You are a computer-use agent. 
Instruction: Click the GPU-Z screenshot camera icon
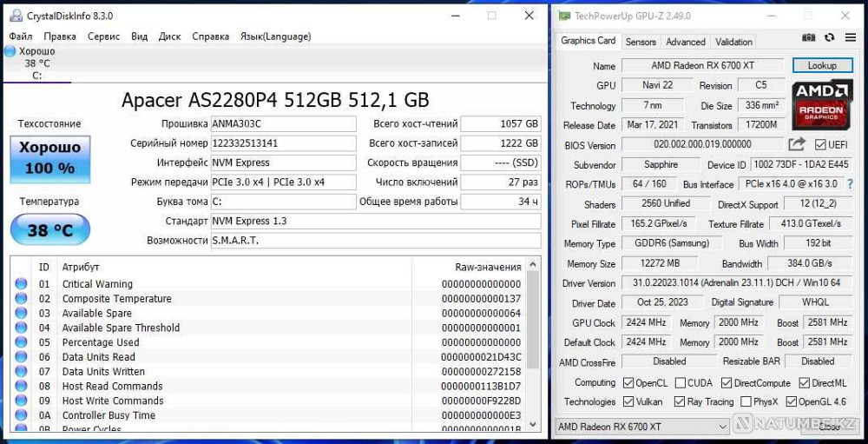click(x=809, y=37)
